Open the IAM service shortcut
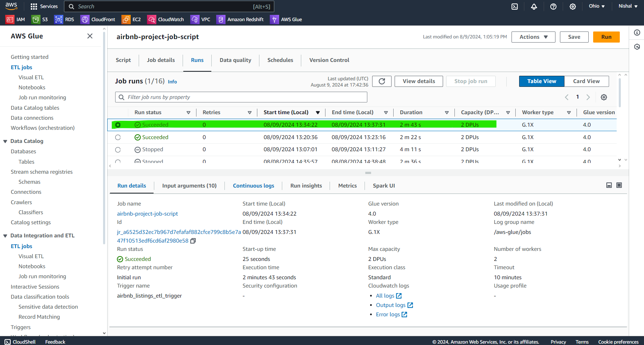 (16, 19)
